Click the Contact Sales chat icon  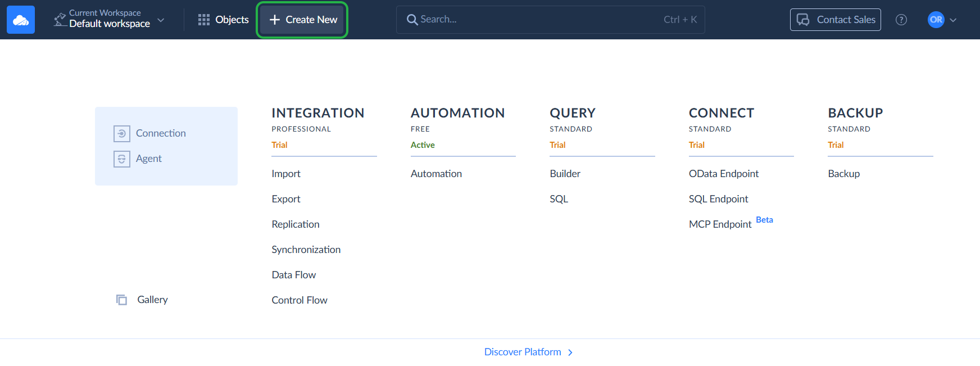(x=804, y=20)
